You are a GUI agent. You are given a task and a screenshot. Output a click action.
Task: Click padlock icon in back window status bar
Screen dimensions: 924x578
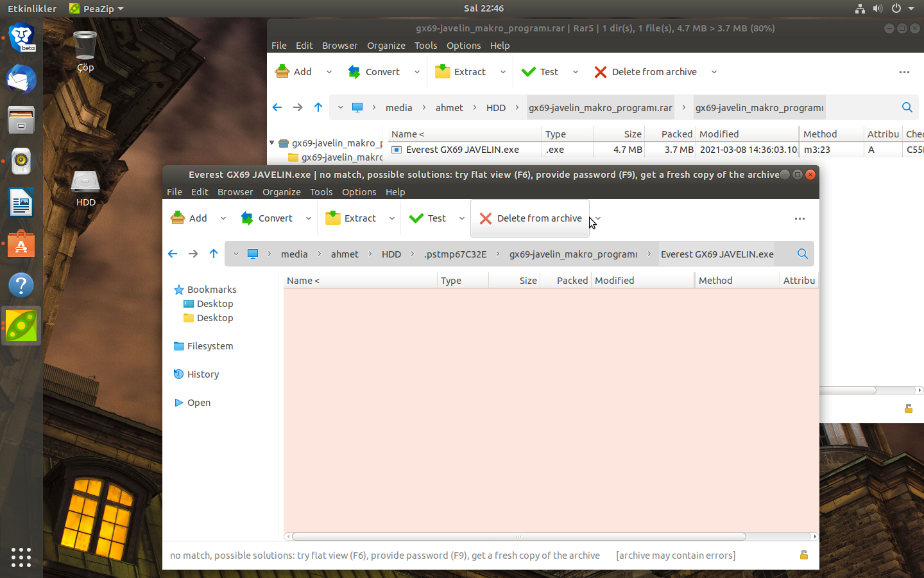pyautogui.click(x=909, y=408)
